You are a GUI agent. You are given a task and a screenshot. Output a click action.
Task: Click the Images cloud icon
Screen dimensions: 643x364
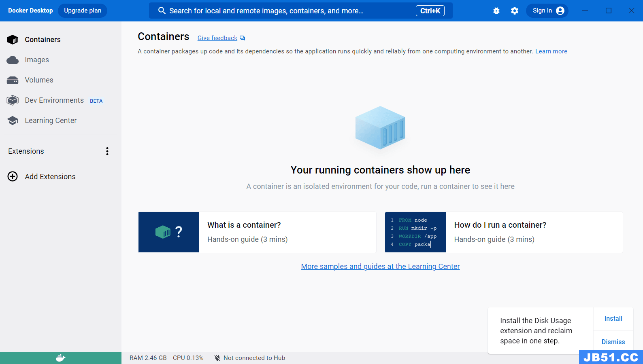coord(13,60)
